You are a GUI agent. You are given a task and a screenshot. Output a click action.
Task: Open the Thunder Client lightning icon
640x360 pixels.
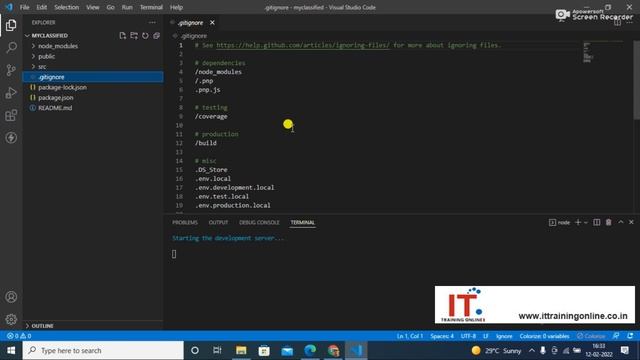click(x=11, y=138)
